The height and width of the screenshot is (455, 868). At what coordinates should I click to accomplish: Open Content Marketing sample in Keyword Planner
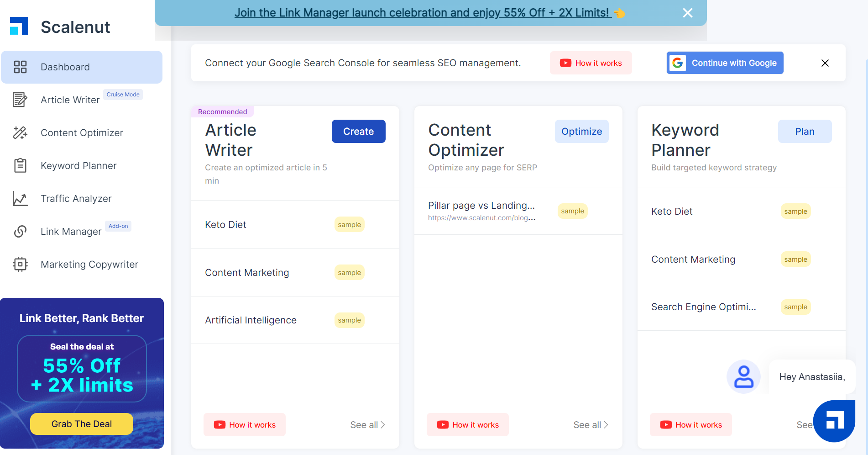pos(742,259)
